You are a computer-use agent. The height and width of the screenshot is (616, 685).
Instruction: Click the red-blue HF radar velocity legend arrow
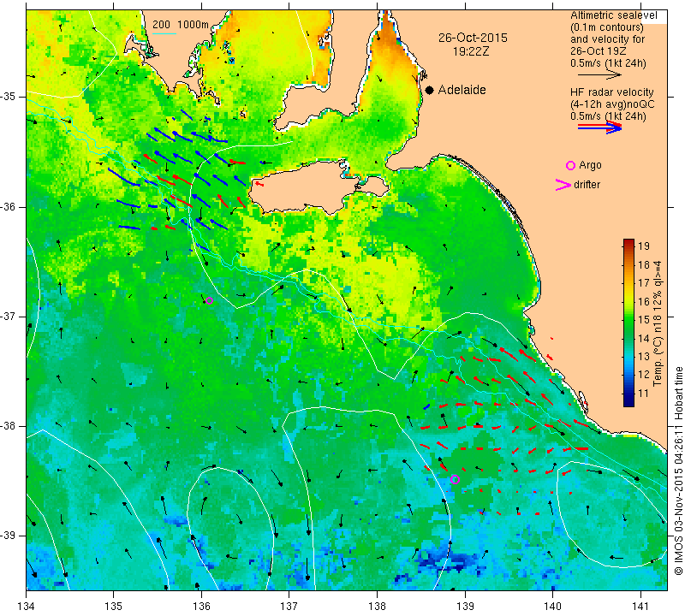[600, 127]
